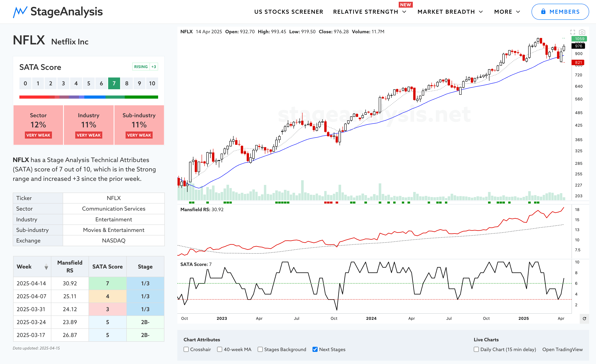
Task: Open the More menu item
Action: (x=503, y=12)
